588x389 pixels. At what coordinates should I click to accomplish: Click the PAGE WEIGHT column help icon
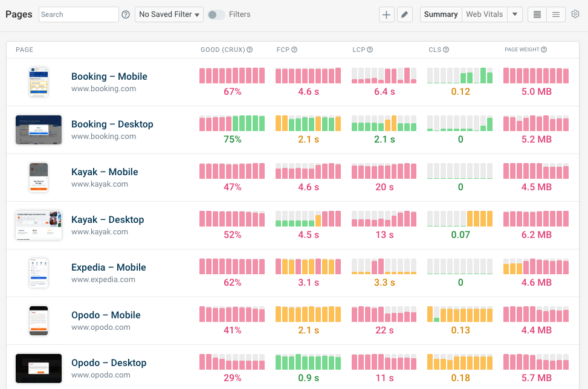point(545,50)
